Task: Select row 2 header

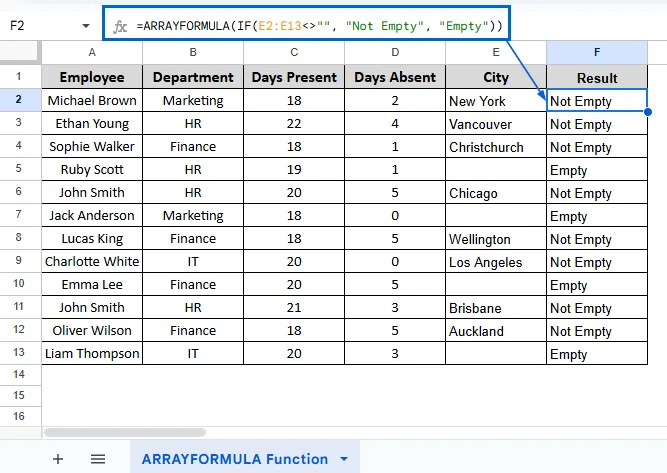Action: coord(20,100)
